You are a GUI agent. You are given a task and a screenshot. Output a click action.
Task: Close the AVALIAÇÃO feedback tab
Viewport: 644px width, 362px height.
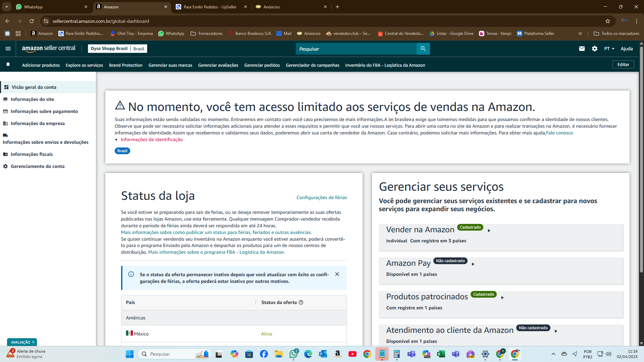[33, 342]
